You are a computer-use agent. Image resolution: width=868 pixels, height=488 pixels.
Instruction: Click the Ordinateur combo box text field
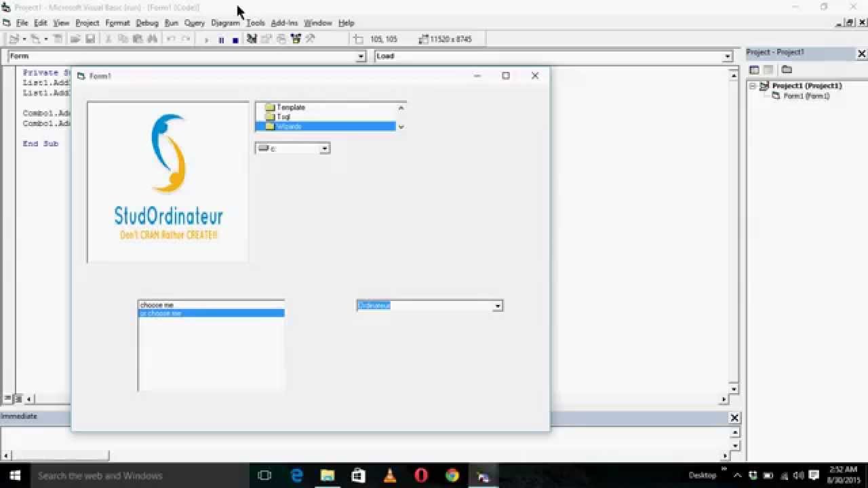(x=425, y=306)
